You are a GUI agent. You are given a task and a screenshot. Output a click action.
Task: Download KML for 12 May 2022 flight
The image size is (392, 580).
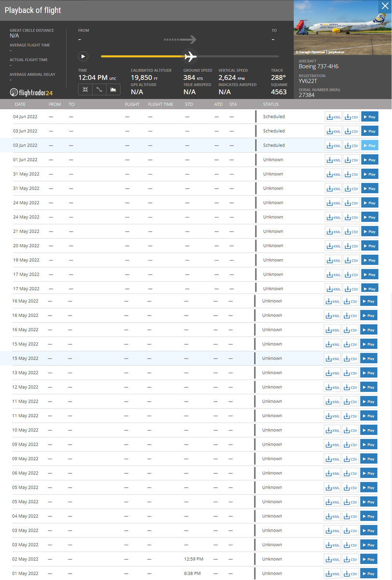(x=333, y=387)
